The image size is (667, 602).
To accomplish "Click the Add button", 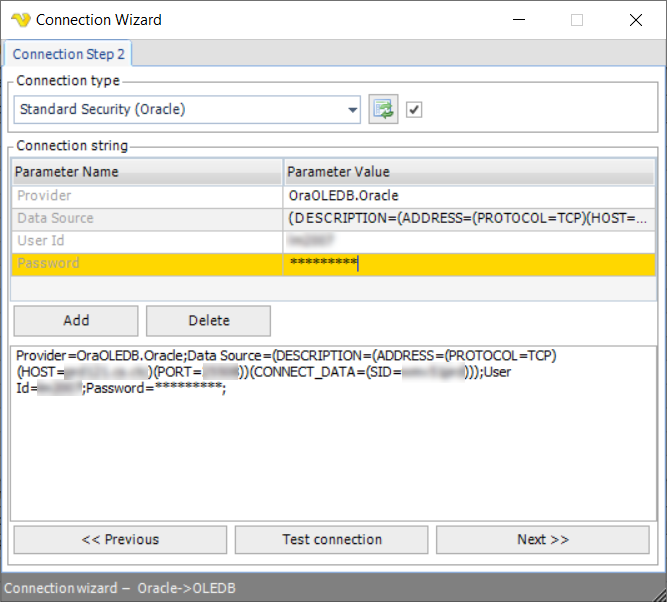I will click(76, 320).
